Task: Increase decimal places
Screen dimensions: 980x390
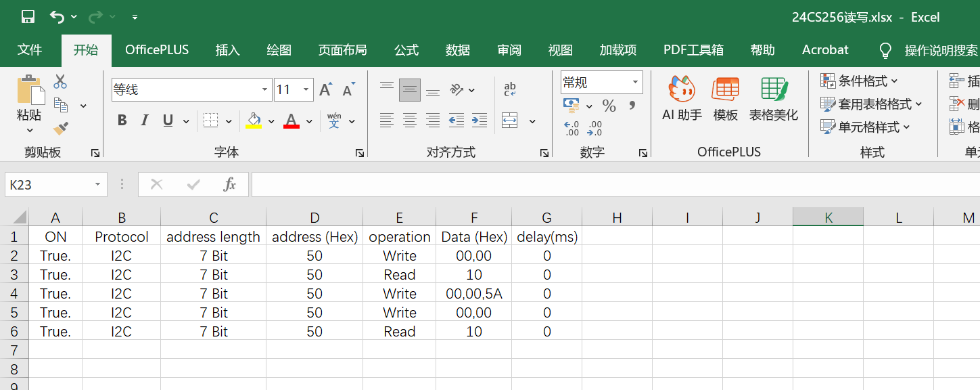Action: pyautogui.click(x=571, y=128)
